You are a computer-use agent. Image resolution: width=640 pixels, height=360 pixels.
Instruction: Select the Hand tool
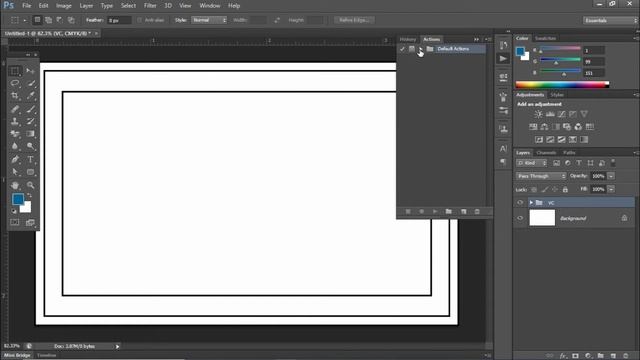click(15, 185)
